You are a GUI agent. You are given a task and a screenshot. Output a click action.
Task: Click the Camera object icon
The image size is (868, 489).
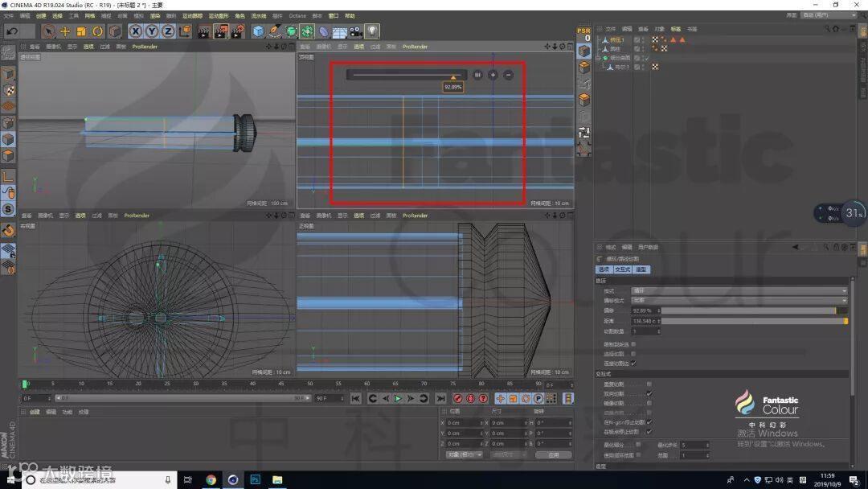(x=356, y=31)
